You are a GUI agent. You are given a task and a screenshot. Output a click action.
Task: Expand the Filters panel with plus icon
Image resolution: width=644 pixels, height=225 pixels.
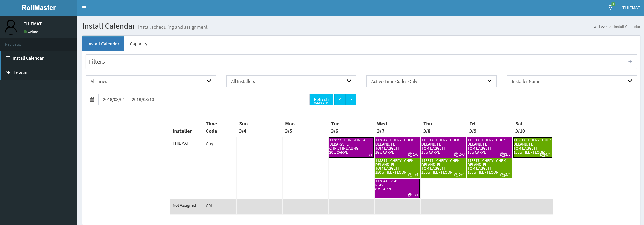[630, 61]
